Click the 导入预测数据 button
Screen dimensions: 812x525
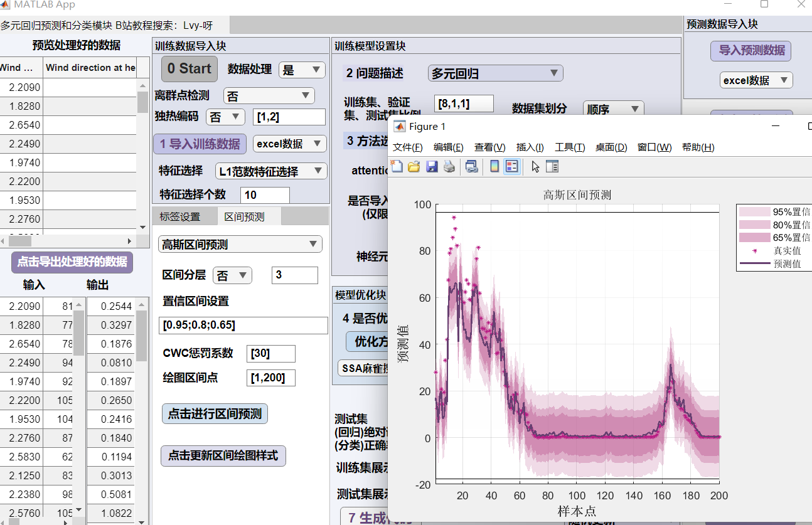pos(751,51)
